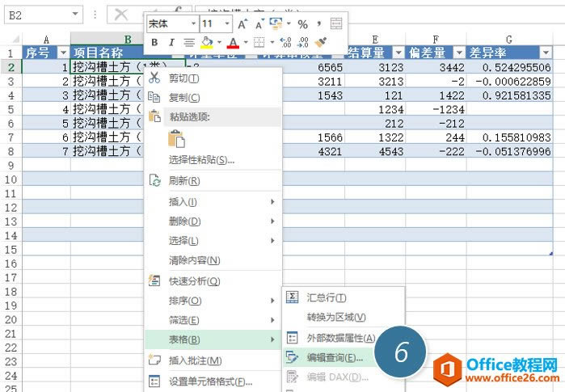Click the increase decimal icon

(285, 42)
